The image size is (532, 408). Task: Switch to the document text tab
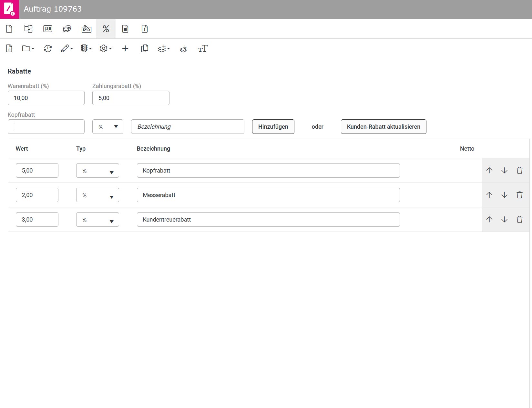pos(125,29)
